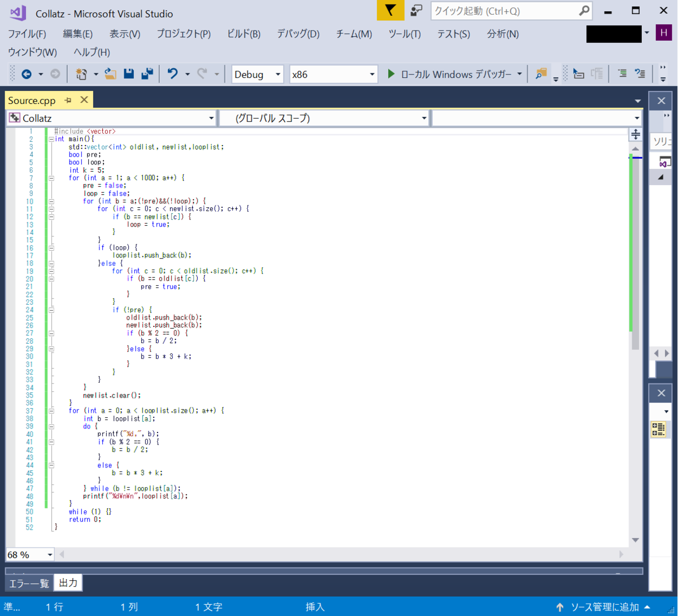Collapse the for loop block at line 37
This screenshot has height=616, width=678.
coord(51,410)
